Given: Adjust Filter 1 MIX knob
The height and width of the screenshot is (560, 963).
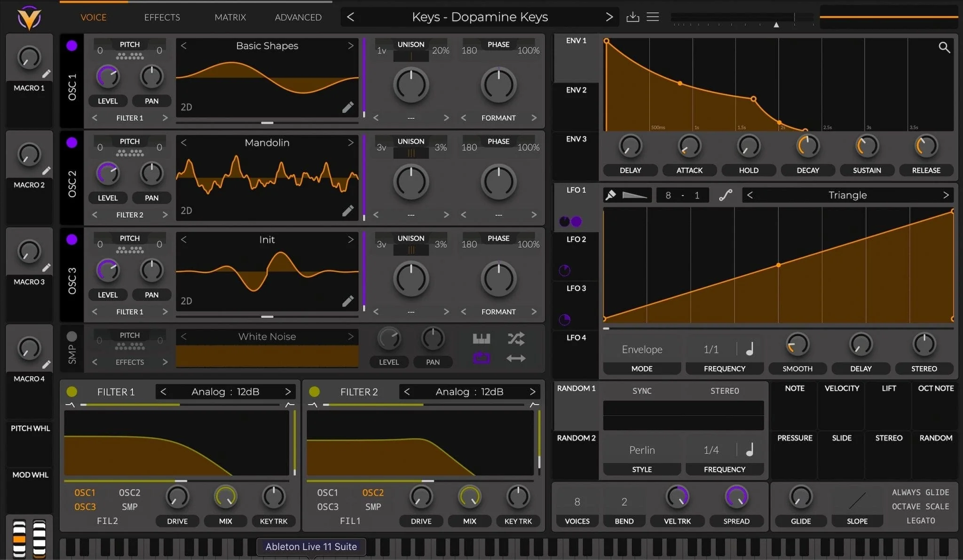Looking at the screenshot, I should (225, 497).
